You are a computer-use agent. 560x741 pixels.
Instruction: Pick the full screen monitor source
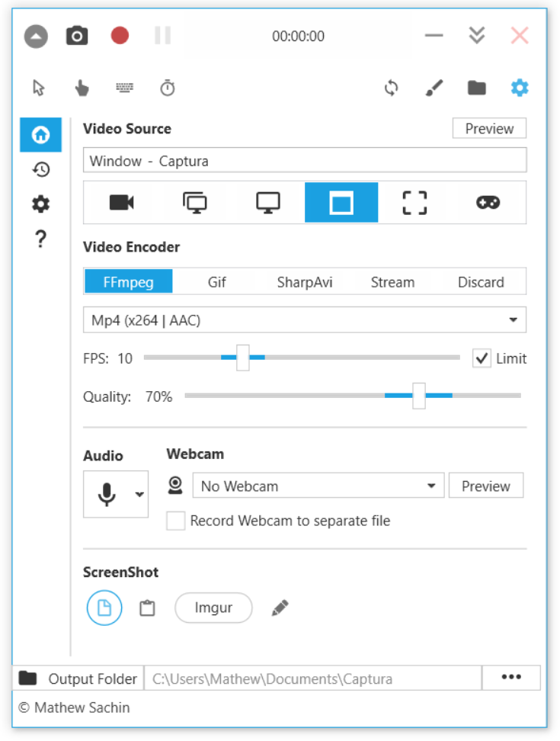tap(268, 203)
